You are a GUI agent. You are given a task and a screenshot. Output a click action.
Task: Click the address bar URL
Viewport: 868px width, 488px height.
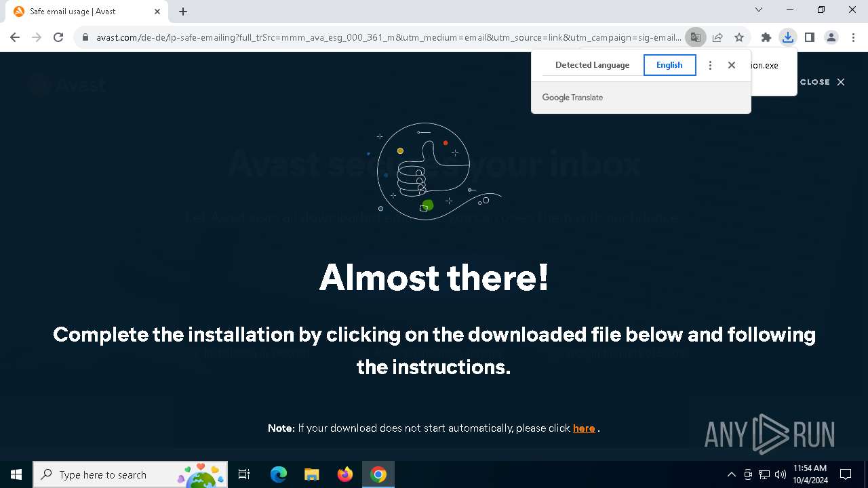pyautogui.click(x=389, y=37)
